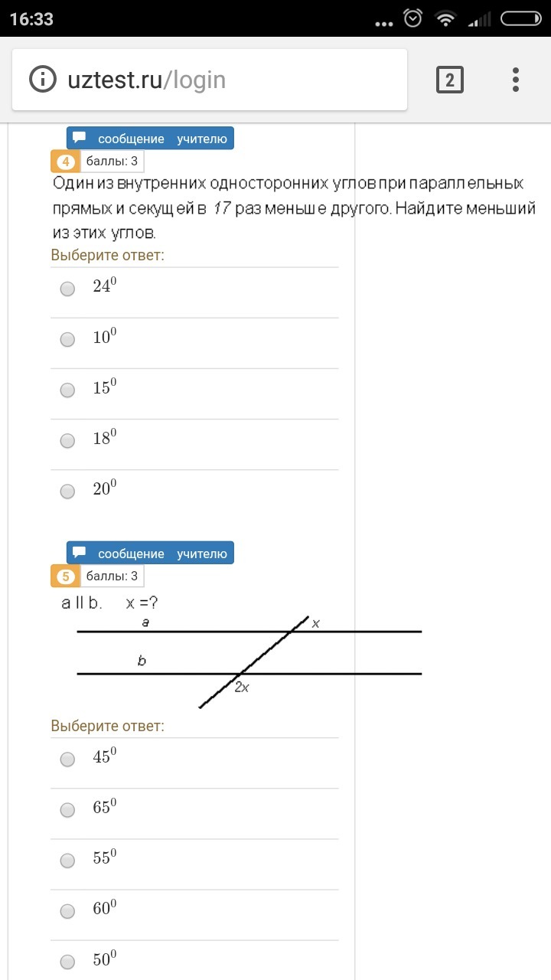Tap the Wi-Fi icon in the status bar
The height and width of the screenshot is (980, 551).
click(x=446, y=18)
